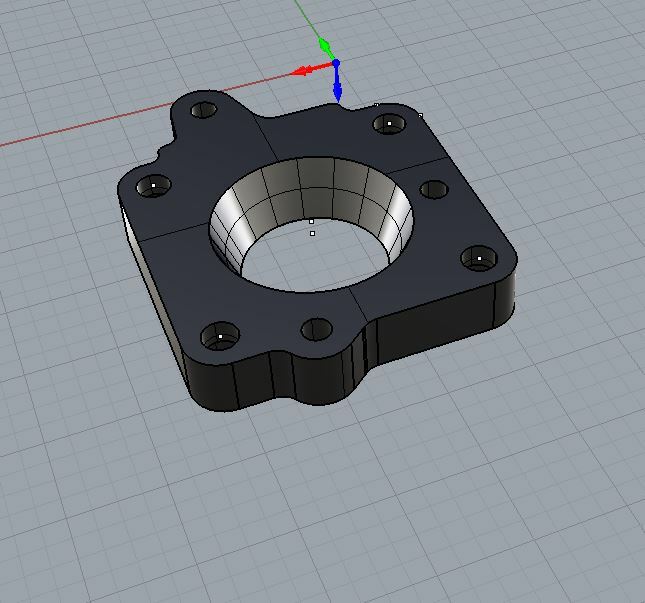Click the bottom-center bolt hole on lower lobe
This screenshot has height=603, width=645.
316,328
